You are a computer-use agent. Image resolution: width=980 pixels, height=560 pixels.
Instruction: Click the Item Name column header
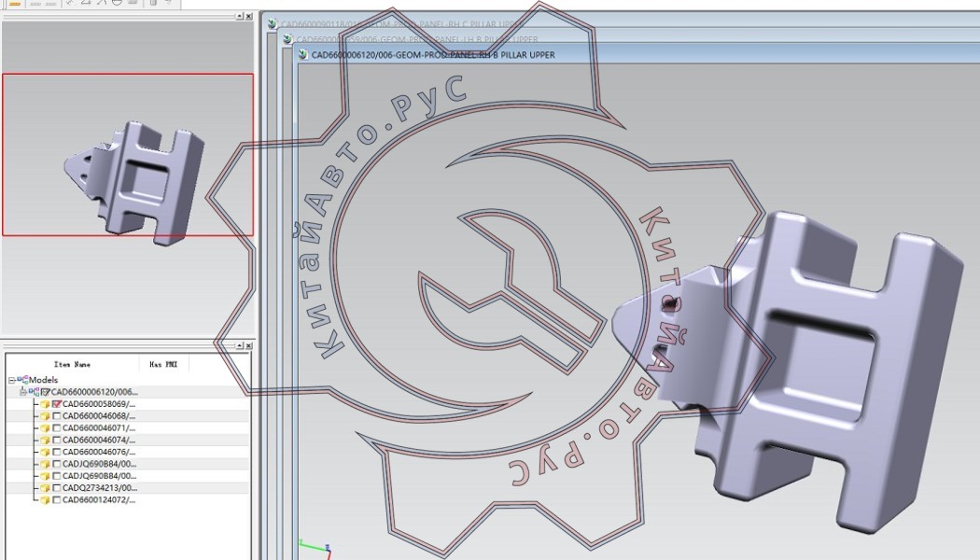click(x=73, y=364)
